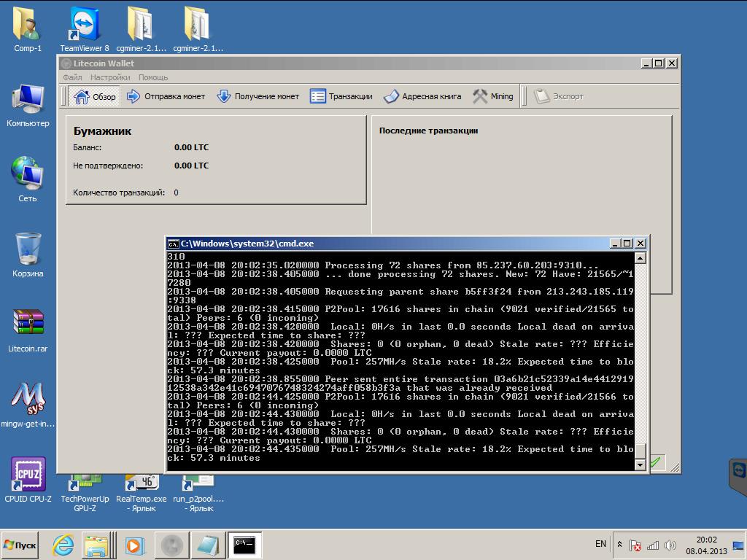
Task: Select the mingw-get installer desktop icon
Action: 28,405
